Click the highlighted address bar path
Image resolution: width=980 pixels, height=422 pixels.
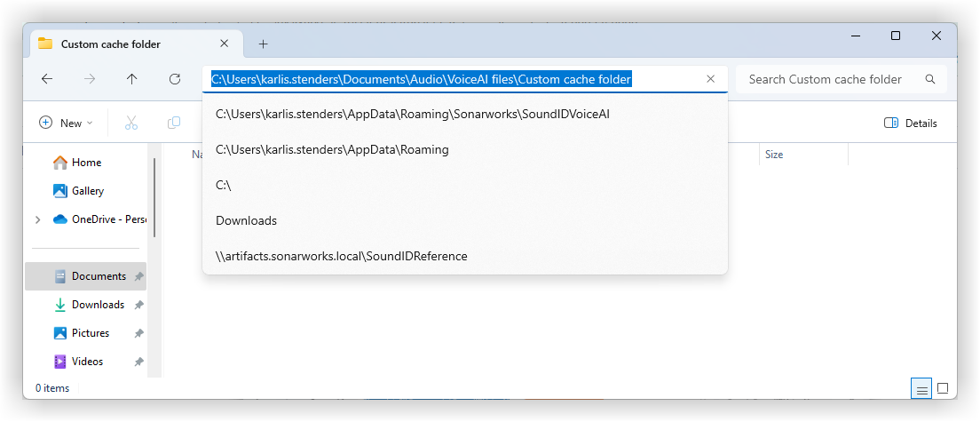click(x=422, y=79)
